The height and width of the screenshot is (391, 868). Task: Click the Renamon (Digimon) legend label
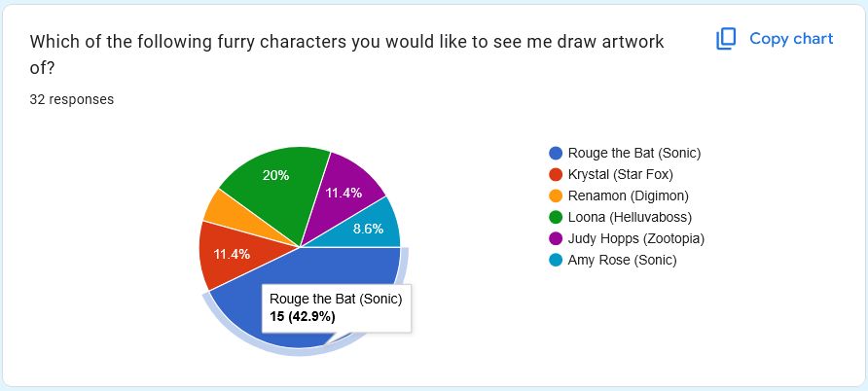(629, 195)
